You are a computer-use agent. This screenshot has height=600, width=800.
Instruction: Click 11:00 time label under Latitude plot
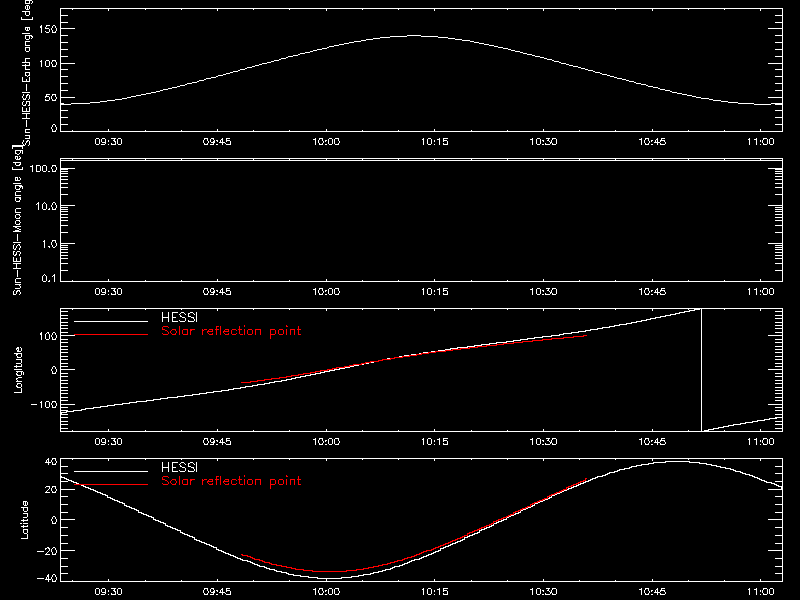coord(761,592)
